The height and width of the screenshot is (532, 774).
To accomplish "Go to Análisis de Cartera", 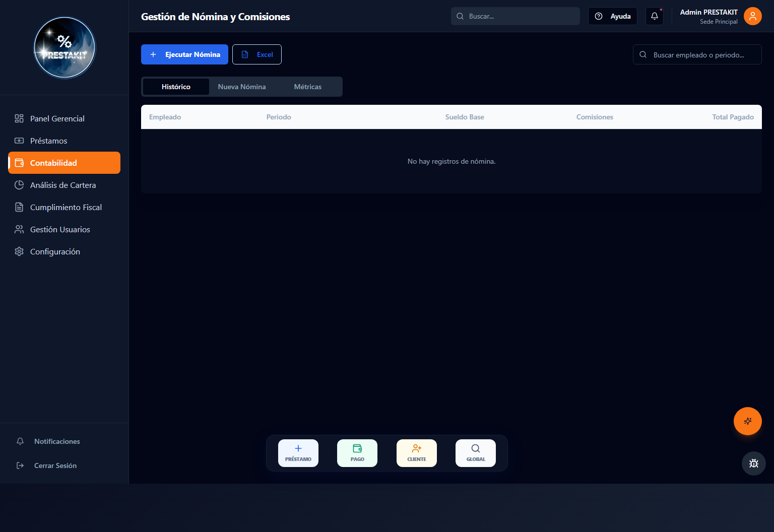I will tap(64, 185).
